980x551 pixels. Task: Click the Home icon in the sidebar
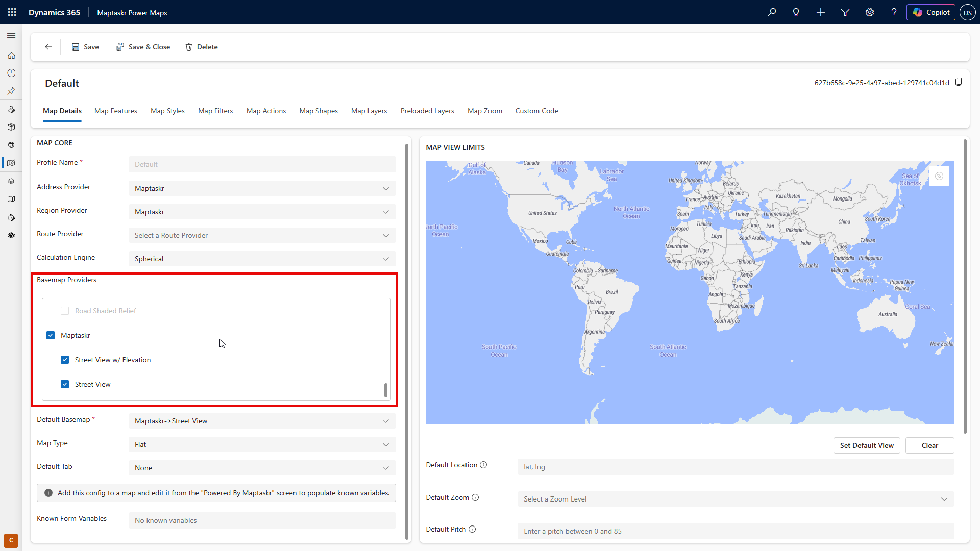(x=11, y=55)
